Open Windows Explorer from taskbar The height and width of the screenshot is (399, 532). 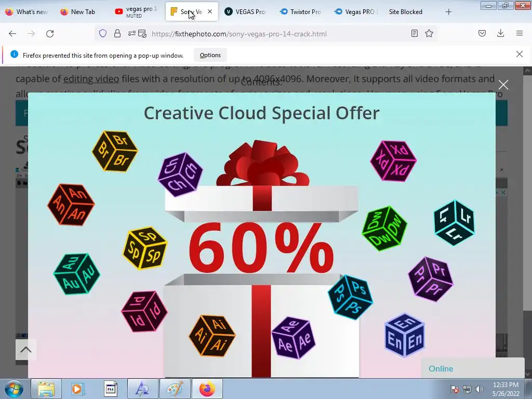(46, 389)
